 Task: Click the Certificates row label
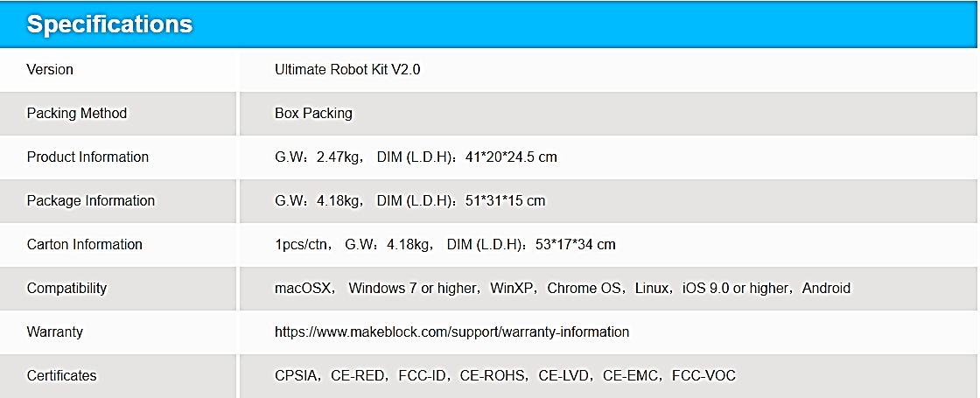(x=62, y=376)
